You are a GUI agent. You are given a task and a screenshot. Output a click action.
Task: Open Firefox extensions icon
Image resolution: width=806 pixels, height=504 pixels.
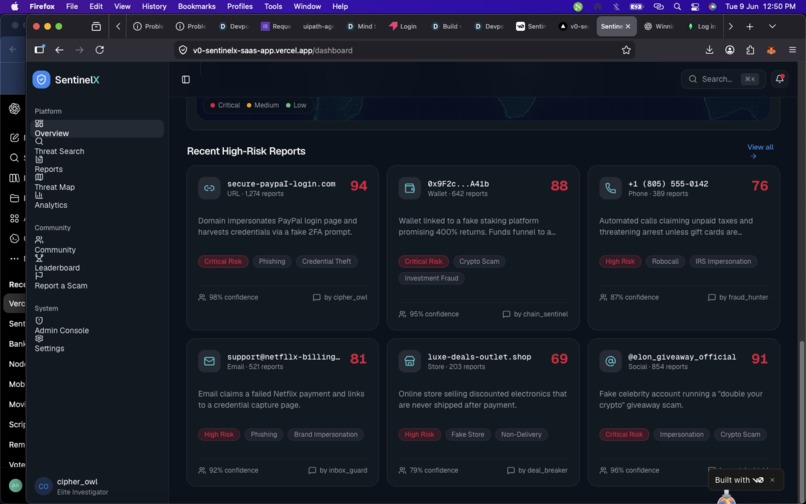point(750,50)
